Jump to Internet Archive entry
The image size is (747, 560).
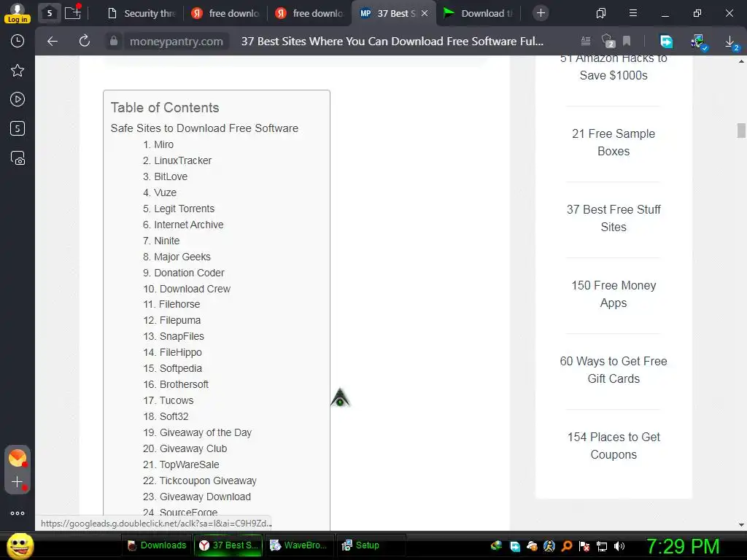click(189, 225)
